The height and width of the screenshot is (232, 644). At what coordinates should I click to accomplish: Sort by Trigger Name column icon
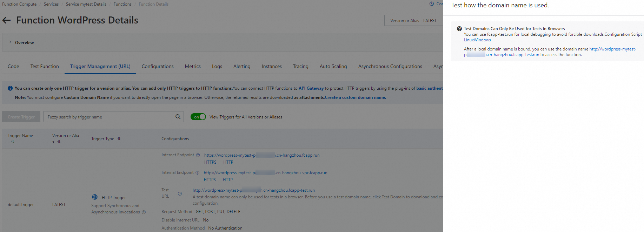pyautogui.click(x=13, y=142)
